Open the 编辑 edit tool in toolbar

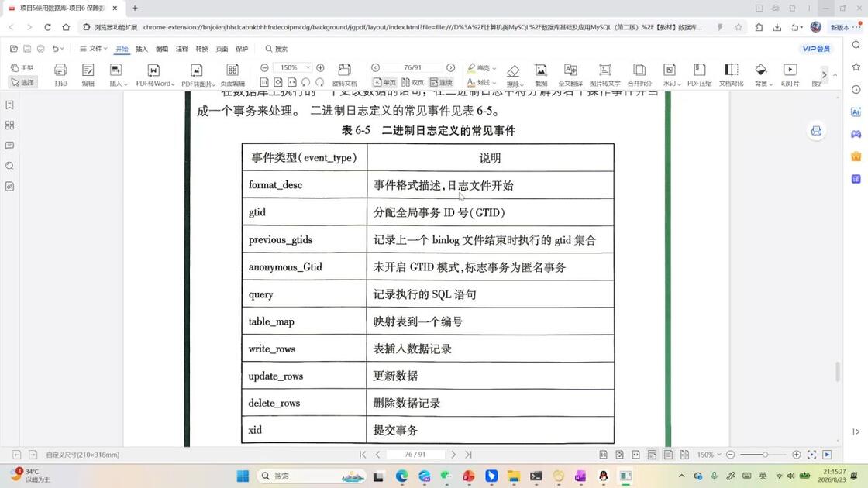(88, 74)
